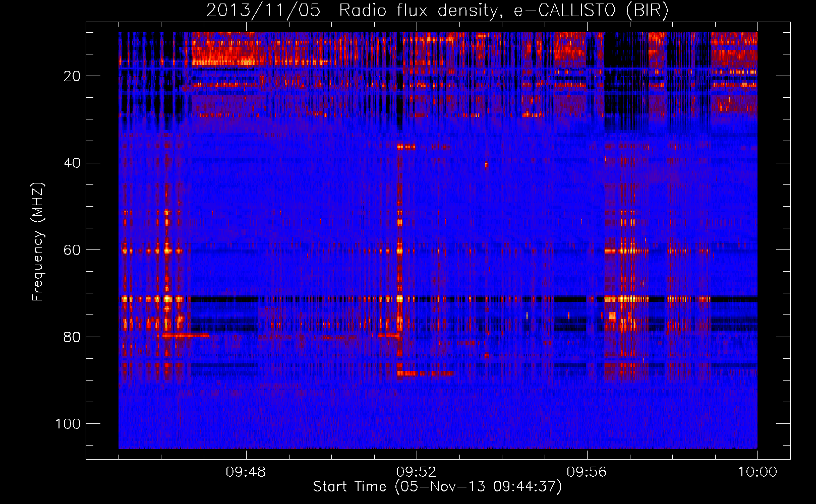816x504 pixels.
Task: Click the time tick label '09:56'
Action: (587, 472)
